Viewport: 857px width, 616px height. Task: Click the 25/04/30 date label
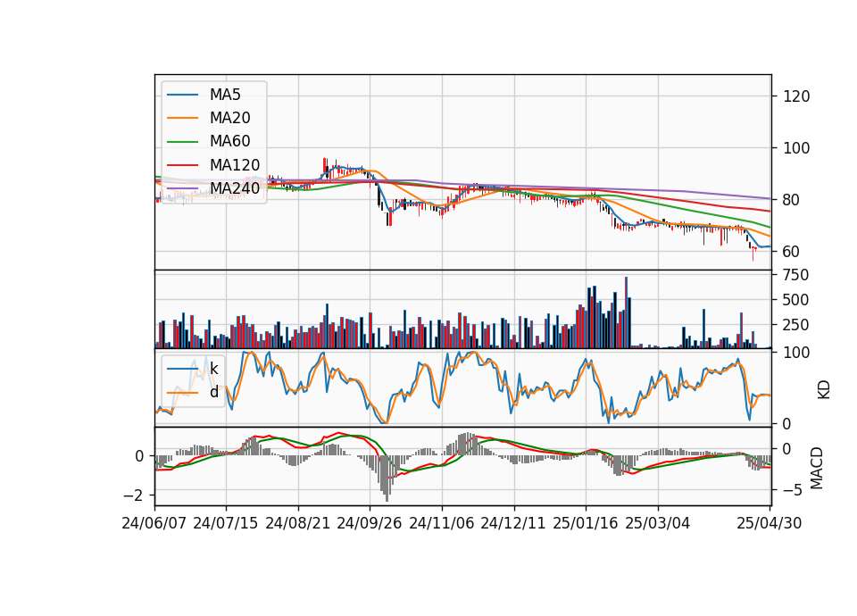click(x=770, y=524)
